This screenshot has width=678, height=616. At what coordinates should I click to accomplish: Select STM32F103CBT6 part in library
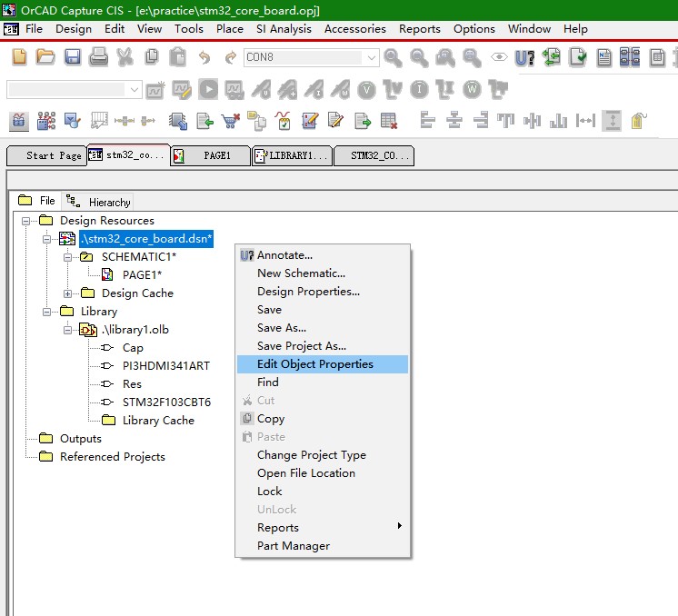click(166, 402)
